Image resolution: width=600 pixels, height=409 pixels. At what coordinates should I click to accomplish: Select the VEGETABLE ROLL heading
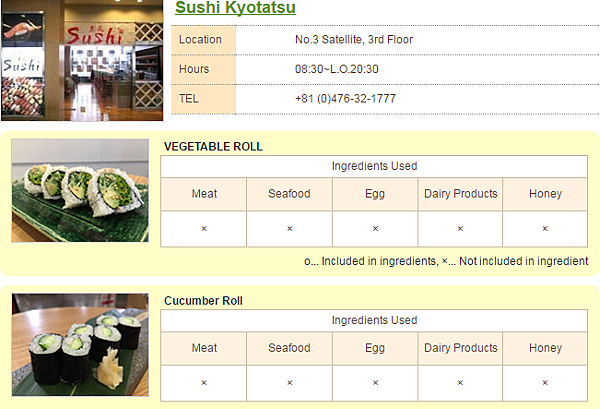[x=213, y=147]
